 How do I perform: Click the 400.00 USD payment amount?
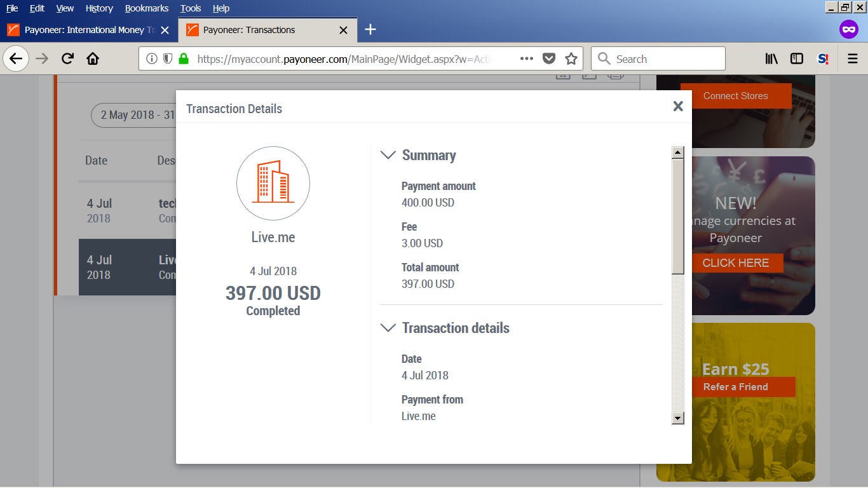[428, 203]
